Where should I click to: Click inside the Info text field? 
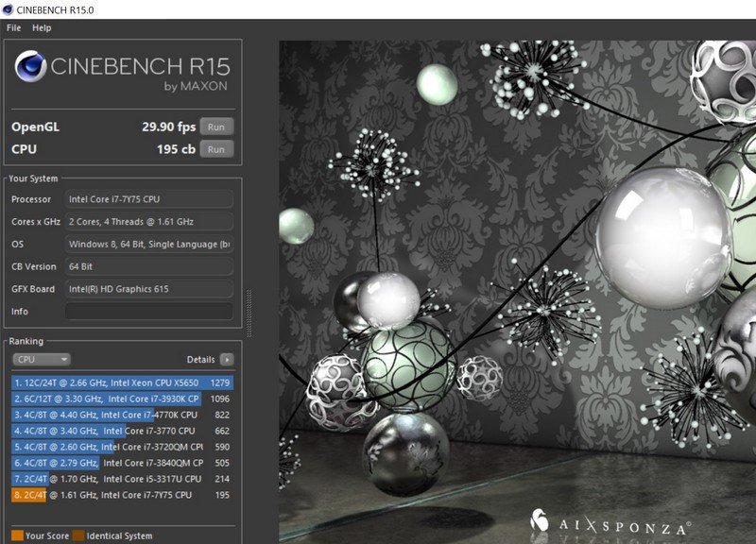(148, 312)
